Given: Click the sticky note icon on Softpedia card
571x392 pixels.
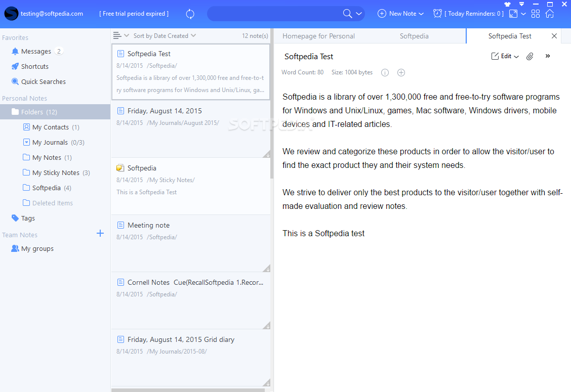Looking at the screenshot, I should tap(120, 168).
